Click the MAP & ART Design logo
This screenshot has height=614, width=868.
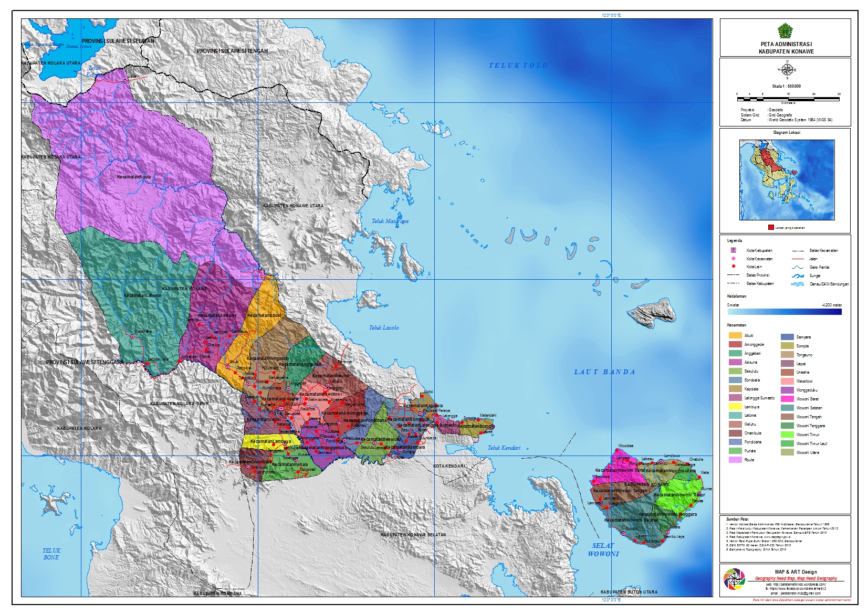pyautogui.click(x=734, y=579)
